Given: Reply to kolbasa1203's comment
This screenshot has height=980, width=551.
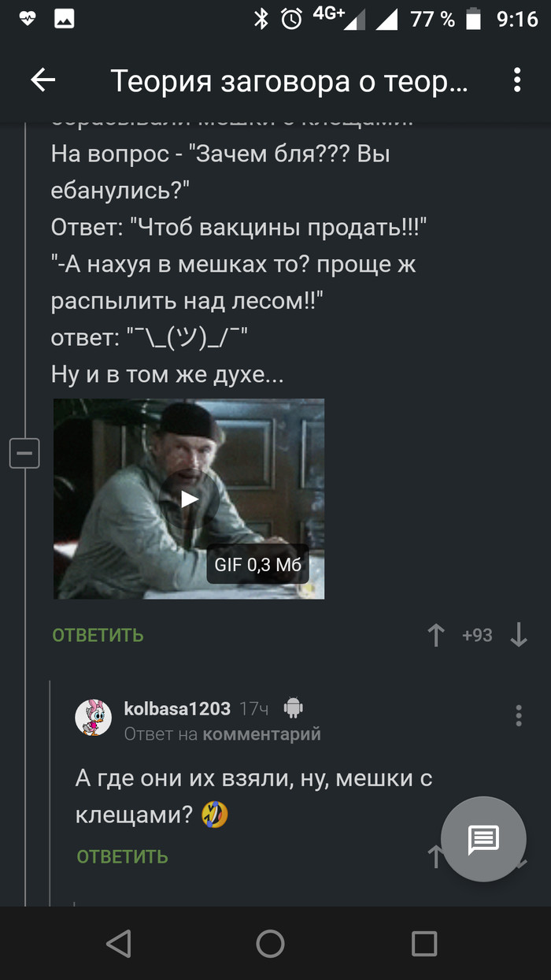Looking at the screenshot, I should pyautogui.click(x=123, y=856).
